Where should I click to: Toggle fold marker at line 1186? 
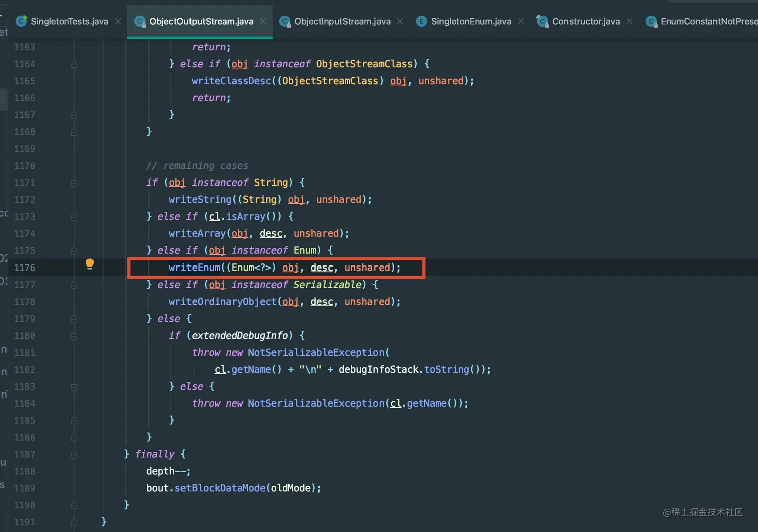(x=74, y=438)
